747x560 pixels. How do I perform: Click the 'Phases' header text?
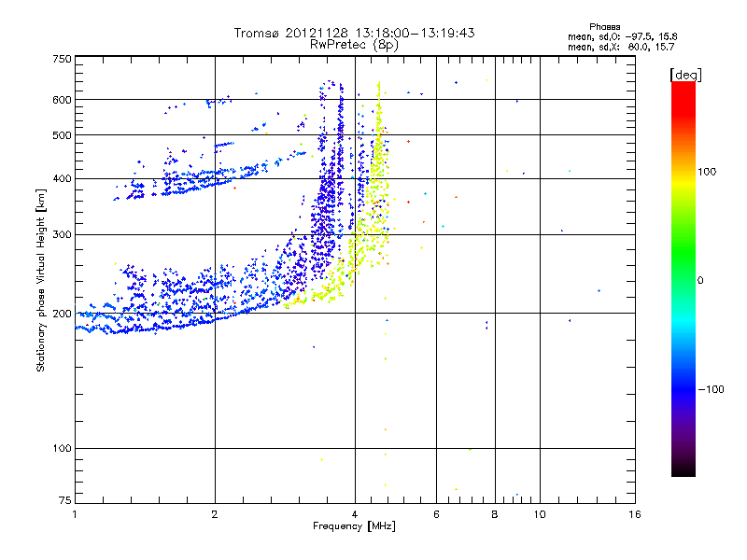tap(604, 27)
